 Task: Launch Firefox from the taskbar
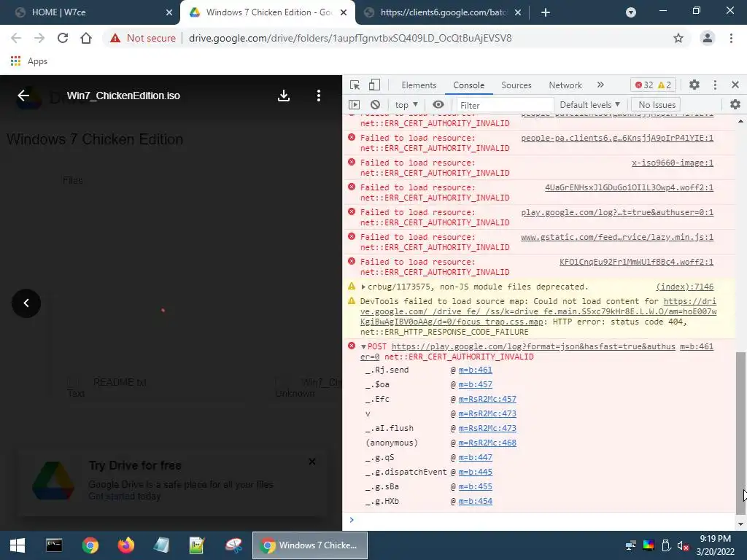[x=125, y=545]
